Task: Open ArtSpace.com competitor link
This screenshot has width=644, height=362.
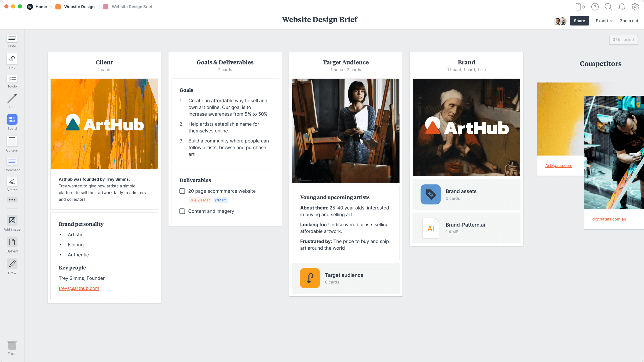Action: (x=559, y=165)
